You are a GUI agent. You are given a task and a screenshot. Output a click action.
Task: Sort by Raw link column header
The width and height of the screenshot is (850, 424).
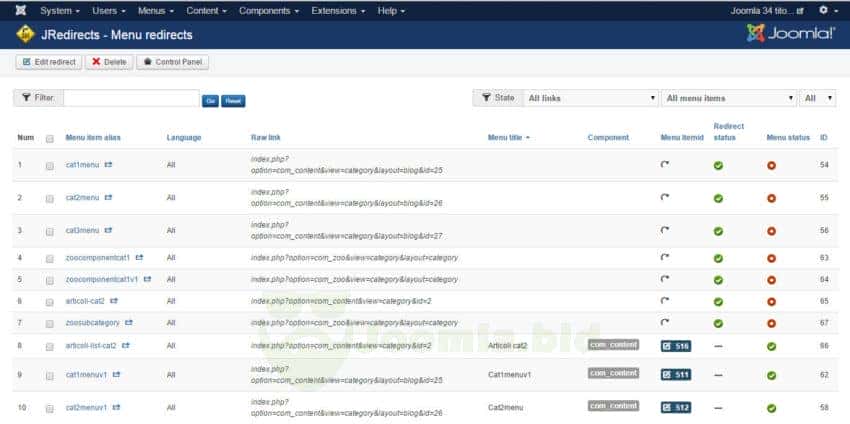266,138
